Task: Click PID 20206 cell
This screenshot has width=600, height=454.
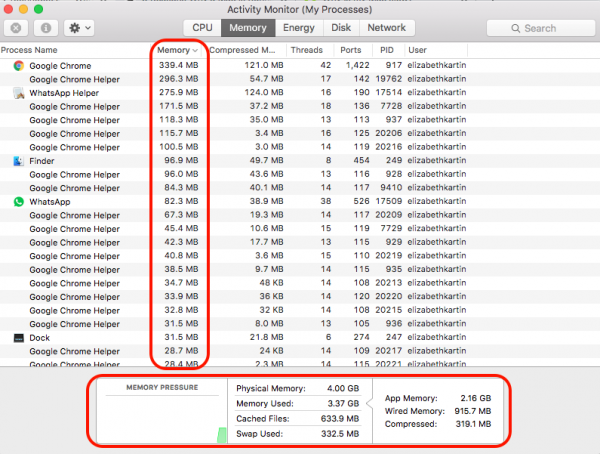Action: [x=388, y=133]
